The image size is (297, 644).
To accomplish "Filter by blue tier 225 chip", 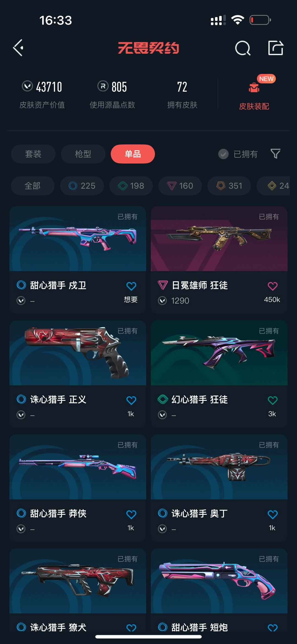I will 82,186.
